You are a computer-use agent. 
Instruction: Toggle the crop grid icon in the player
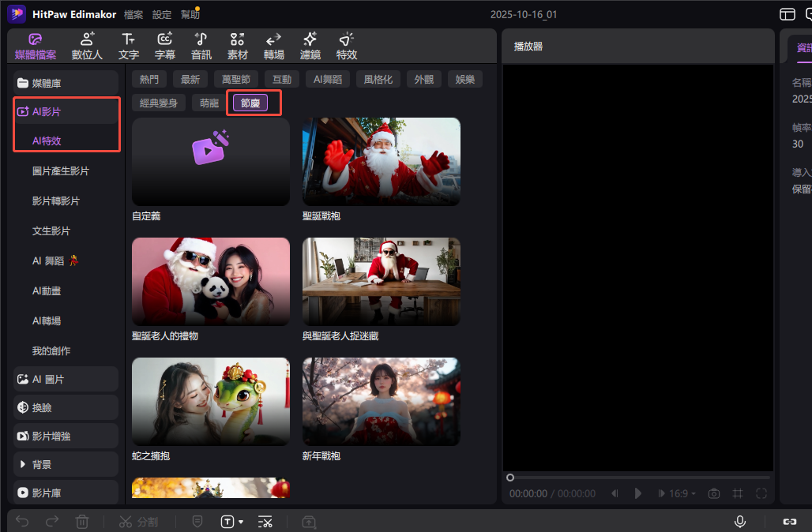738,493
